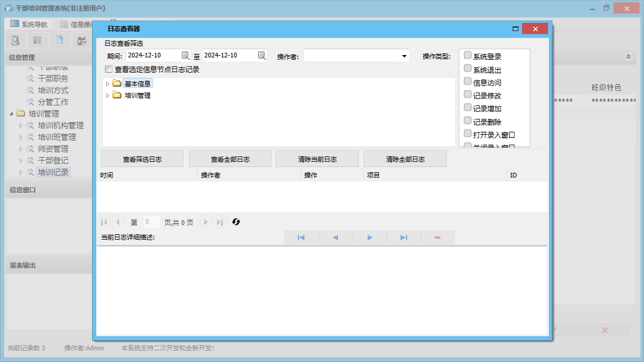644x362 pixels.
Task: Expand 培训管理 node in log viewer tree
Action: coord(107,95)
